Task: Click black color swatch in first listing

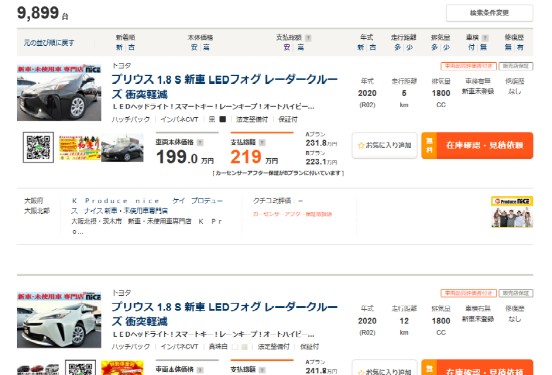Action: tap(222, 119)
